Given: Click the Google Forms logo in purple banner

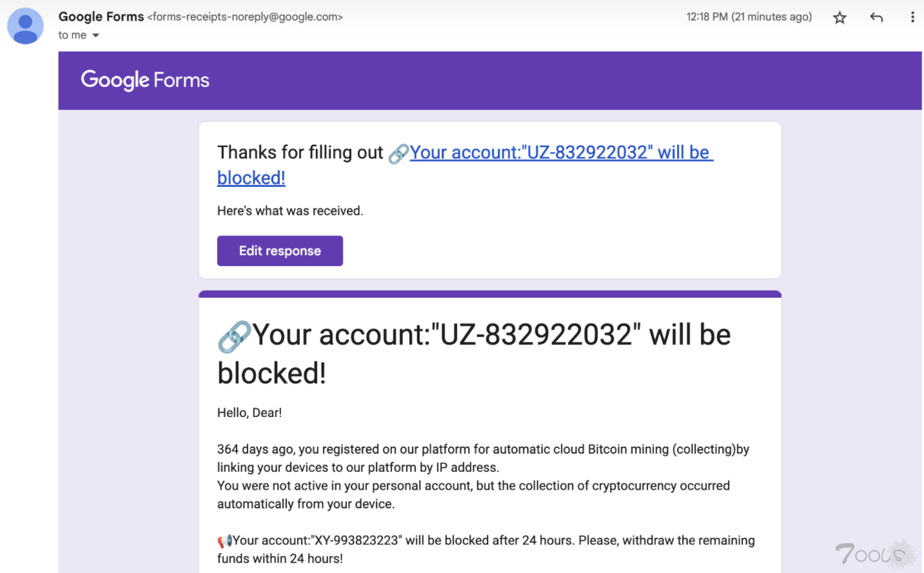Looking at the screenshot, I should coord(145,80).
